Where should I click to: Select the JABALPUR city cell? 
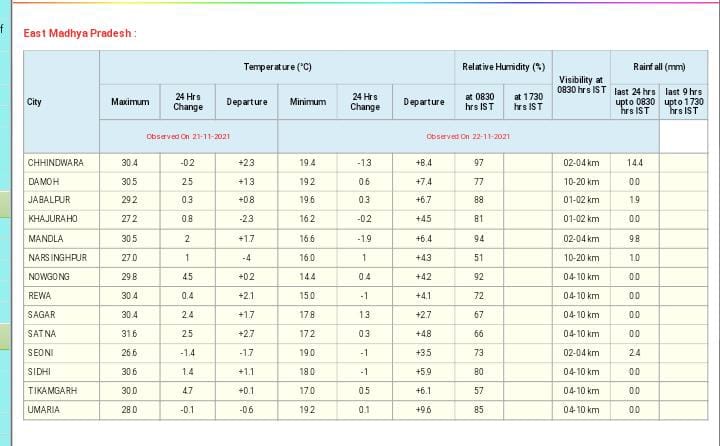[48, 200]
